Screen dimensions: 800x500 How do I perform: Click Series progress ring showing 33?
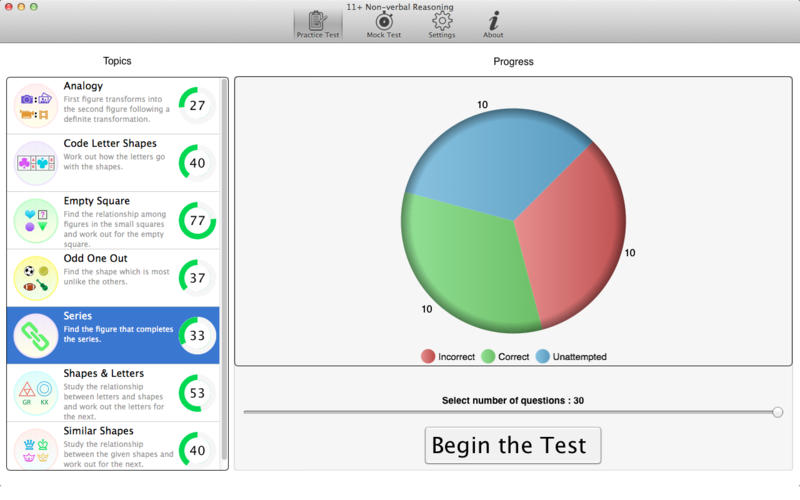(x=197, y=336)
